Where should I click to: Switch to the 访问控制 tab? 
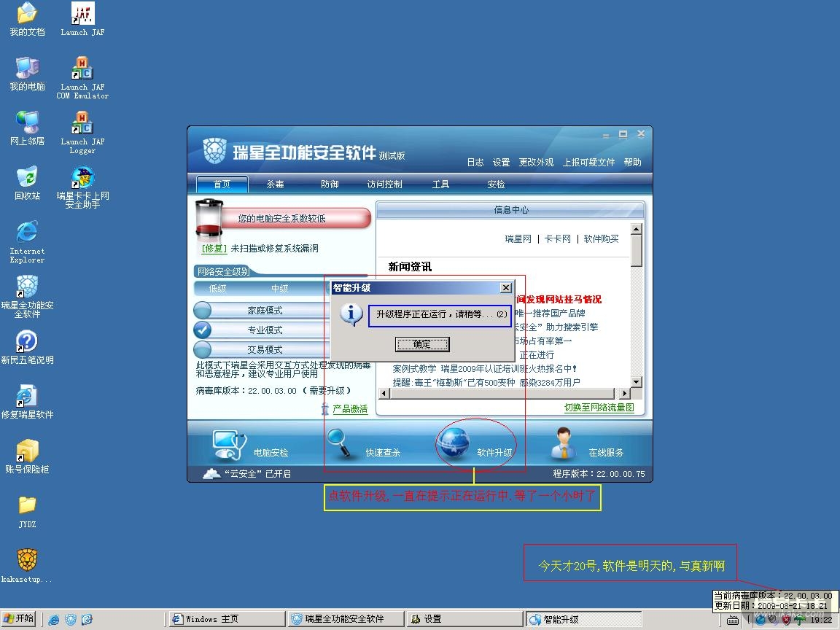click(x=385, y=184)
